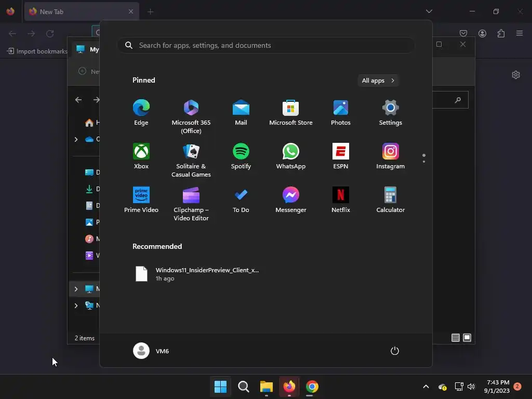Show hidden system tray icons
The width and height of the screenshot is (532, 399).
[426, 387]
